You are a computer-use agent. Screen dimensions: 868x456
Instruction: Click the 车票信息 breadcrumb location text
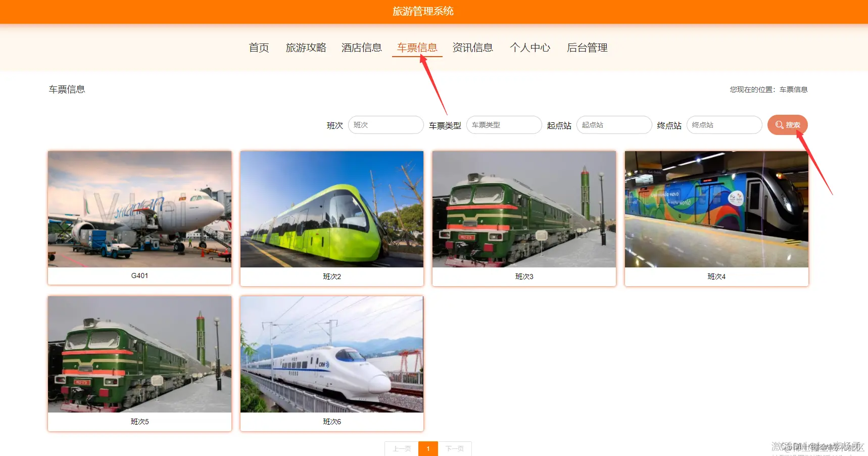click(793, 89)
